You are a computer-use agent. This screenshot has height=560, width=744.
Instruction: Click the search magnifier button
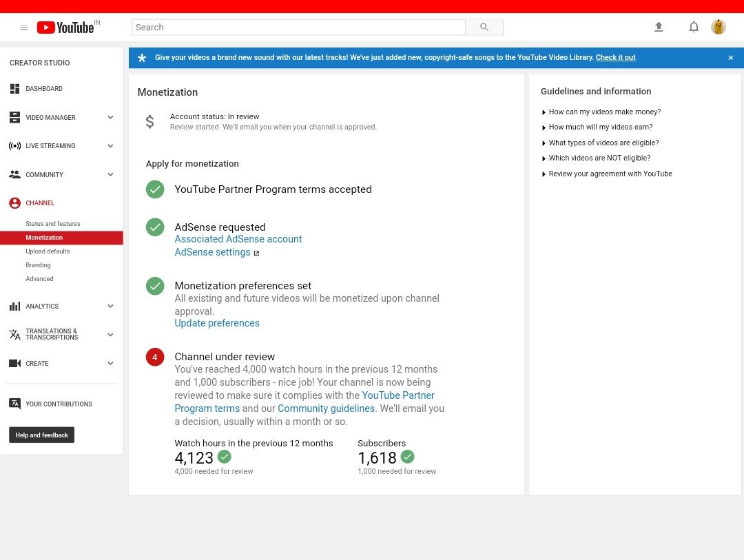tap(484, 27)
